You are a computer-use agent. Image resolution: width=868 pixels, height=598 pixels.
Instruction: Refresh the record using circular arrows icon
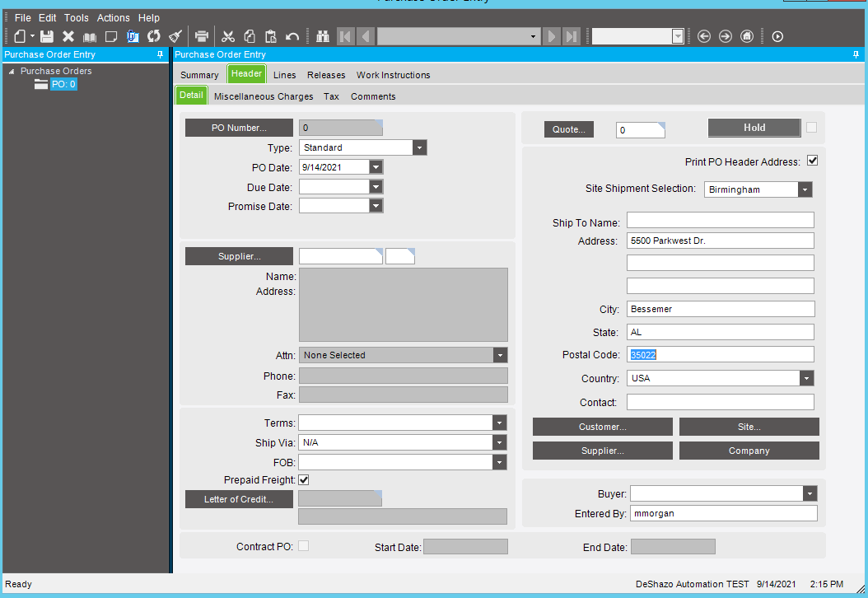click(154, 36)
